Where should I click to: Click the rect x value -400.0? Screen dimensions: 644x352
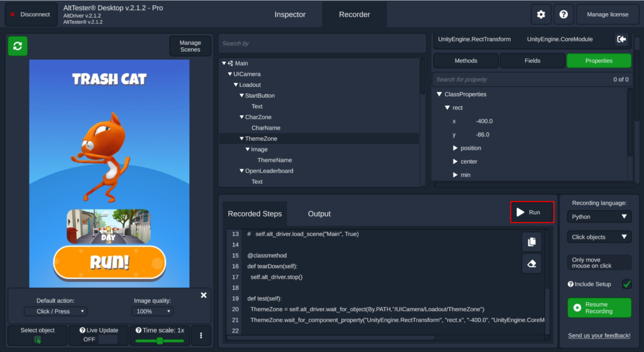(484, 122)
